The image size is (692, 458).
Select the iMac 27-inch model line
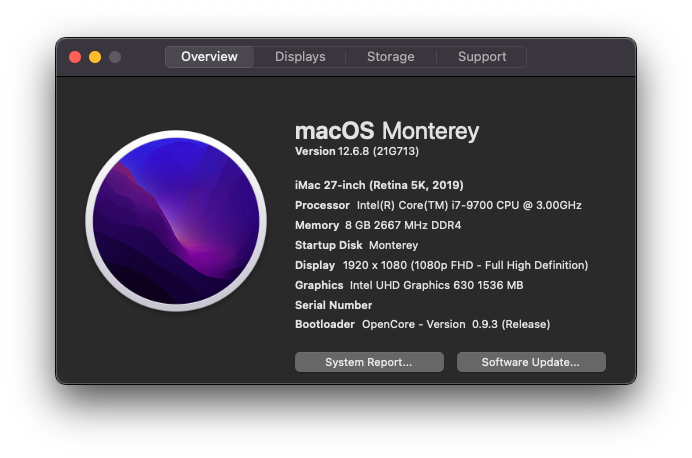point(379,185)
